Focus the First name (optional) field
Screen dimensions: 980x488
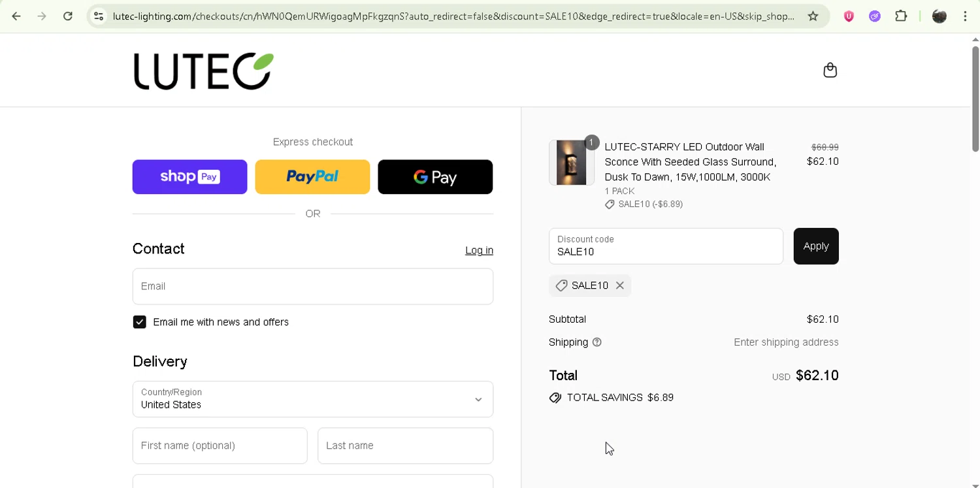pyautogui.click(x=220, y=446)
